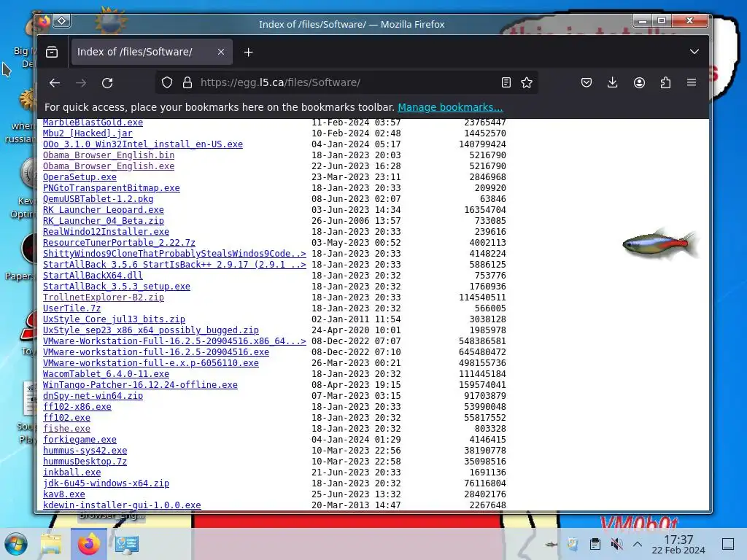This screenshot has width=747, height=560.
Task: Open VMware-workstation-full-e.x.p-6056110.exe link
Action: [151, 363]
